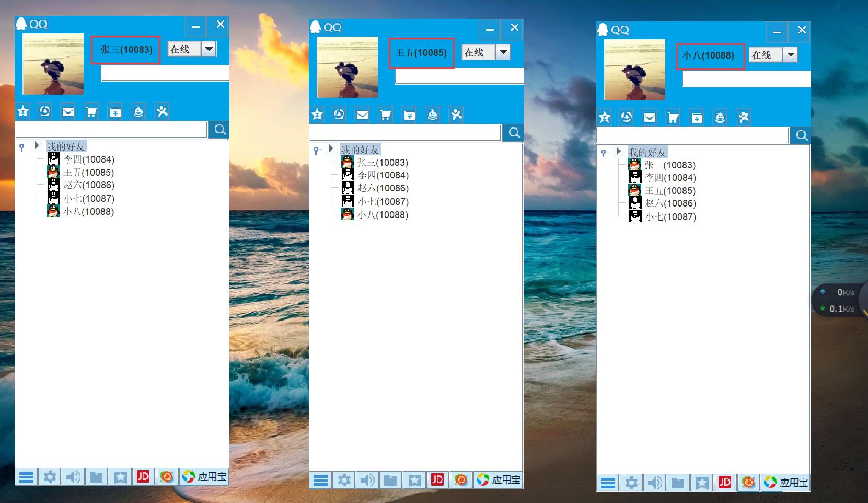Minimize 王五's QQ window

tap(490, 29)
